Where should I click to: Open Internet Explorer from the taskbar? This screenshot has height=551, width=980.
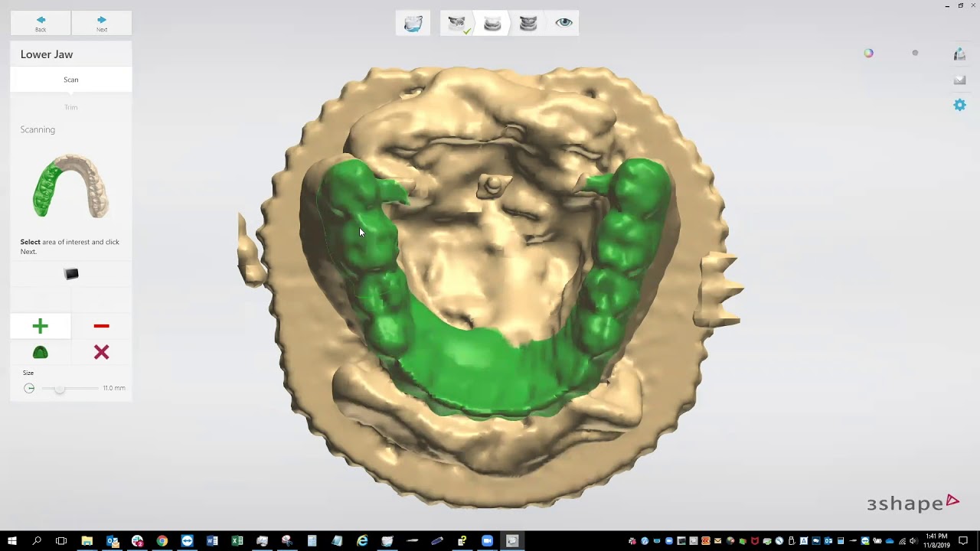pos(362,541)
